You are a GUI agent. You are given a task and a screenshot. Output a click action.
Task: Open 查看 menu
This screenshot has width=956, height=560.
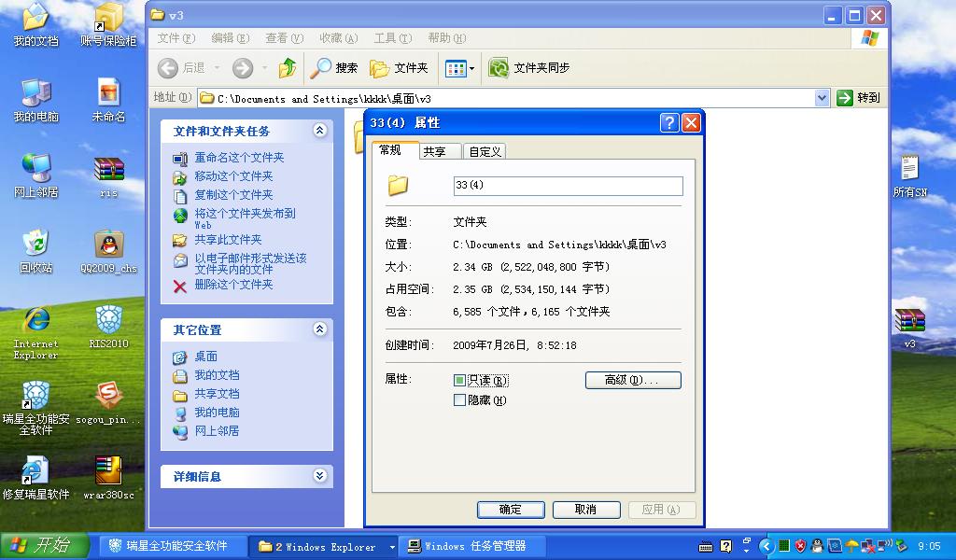pyautogui.click(x=284, y=37)
